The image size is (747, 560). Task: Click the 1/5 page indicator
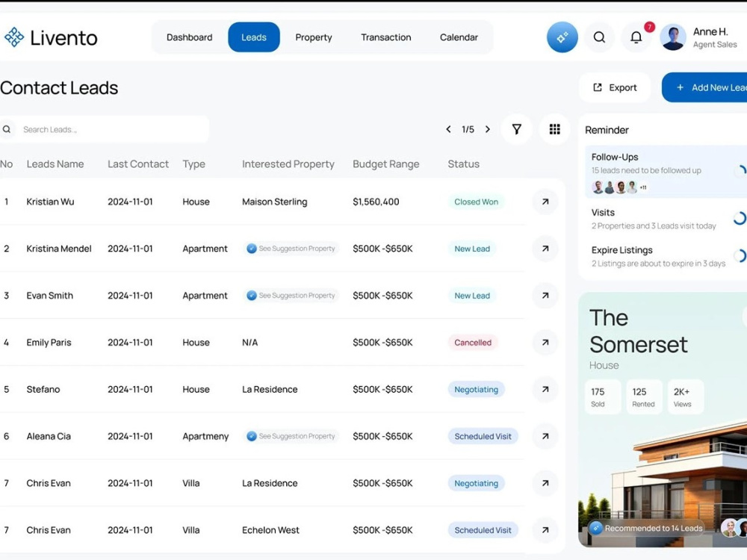click(x=468, y=129)
